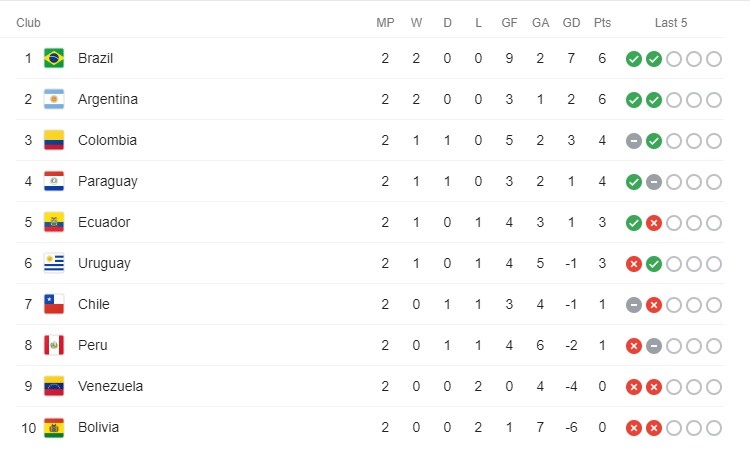Open the Venezuela team name link
This screenshot has height=463, width=750.
tap(110, 386)
